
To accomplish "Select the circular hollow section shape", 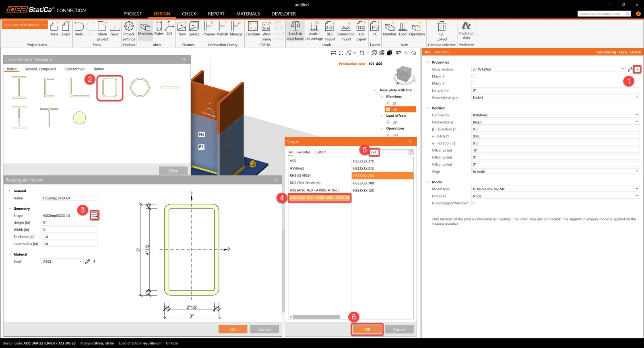I will click(x=140, y=87).
